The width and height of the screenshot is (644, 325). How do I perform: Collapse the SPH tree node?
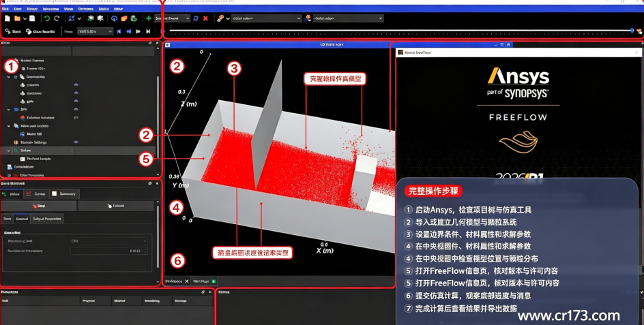point(9,110)
